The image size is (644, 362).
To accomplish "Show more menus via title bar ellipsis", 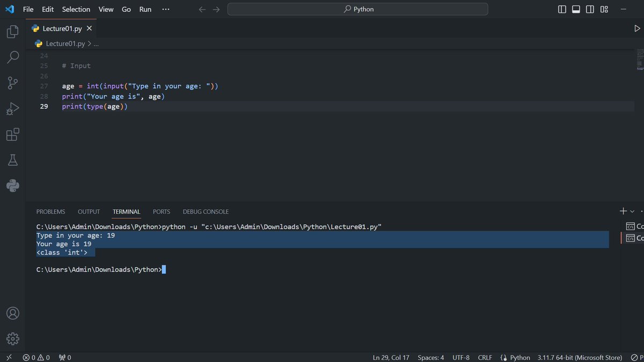I will tap(165, 9).
